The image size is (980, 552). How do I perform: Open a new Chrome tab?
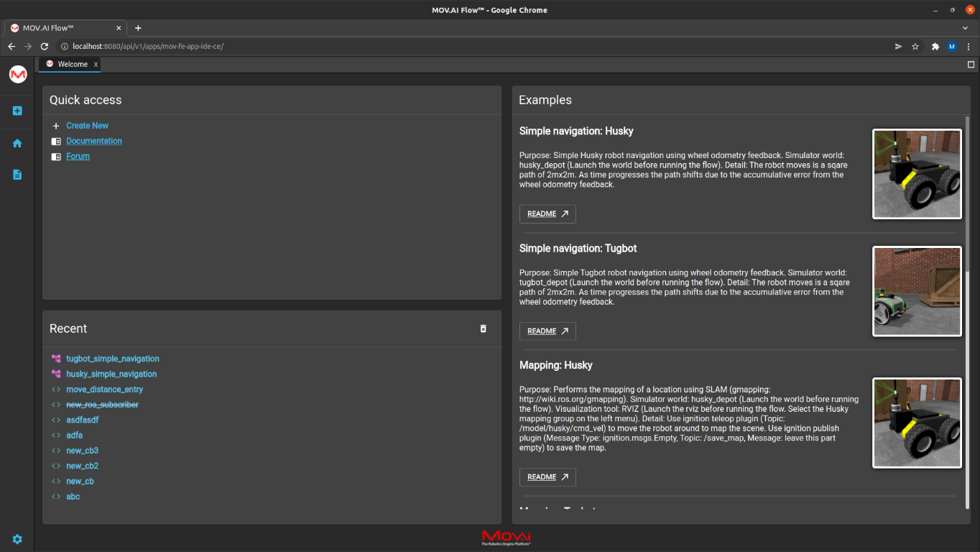point(138,28)
